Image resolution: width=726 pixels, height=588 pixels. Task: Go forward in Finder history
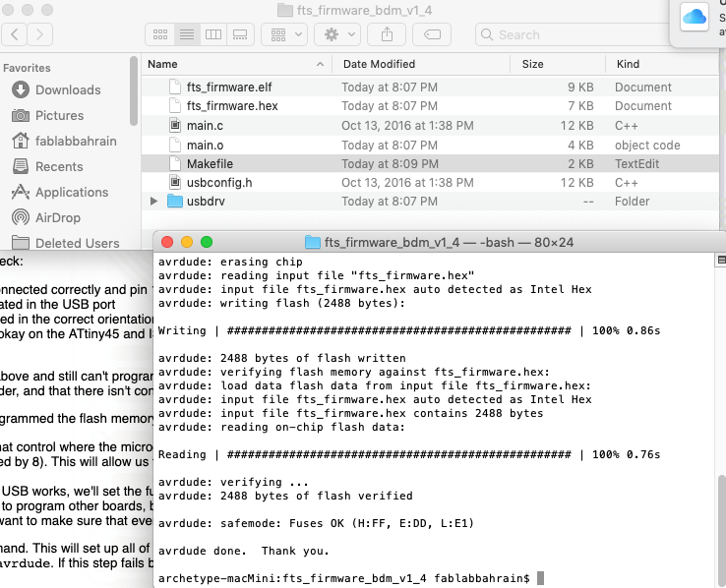coord(39,34)
